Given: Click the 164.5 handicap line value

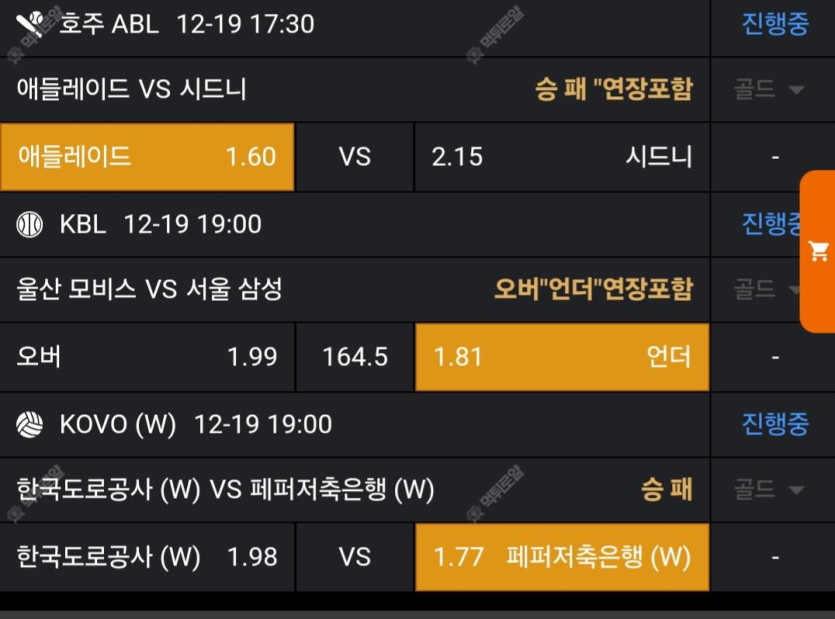Looking at the screenshot, I should pyautogui.click(x=355, y=357).
